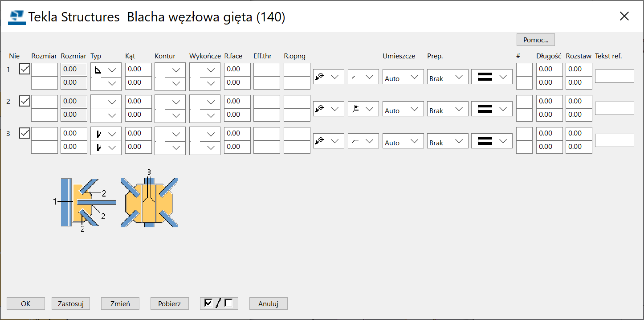Open the Umieszcze Auto dropdown in row 1
The image size is (644, 320).
coord(403,77)
